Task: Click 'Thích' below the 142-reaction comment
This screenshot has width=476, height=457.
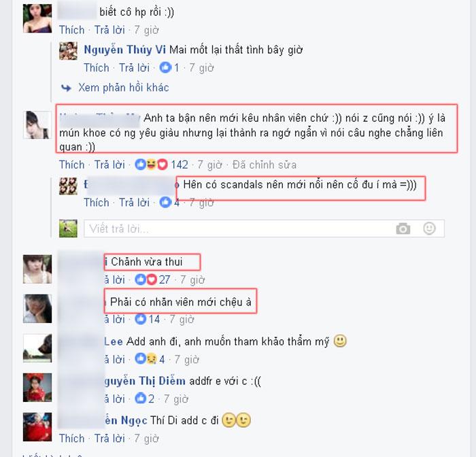Action: [x=71, y=165]
